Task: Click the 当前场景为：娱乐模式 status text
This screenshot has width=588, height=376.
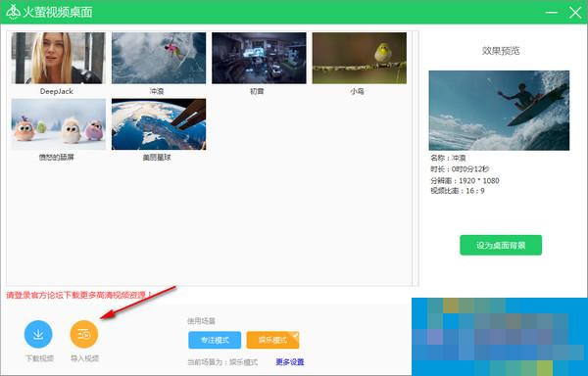Action: 222,362
